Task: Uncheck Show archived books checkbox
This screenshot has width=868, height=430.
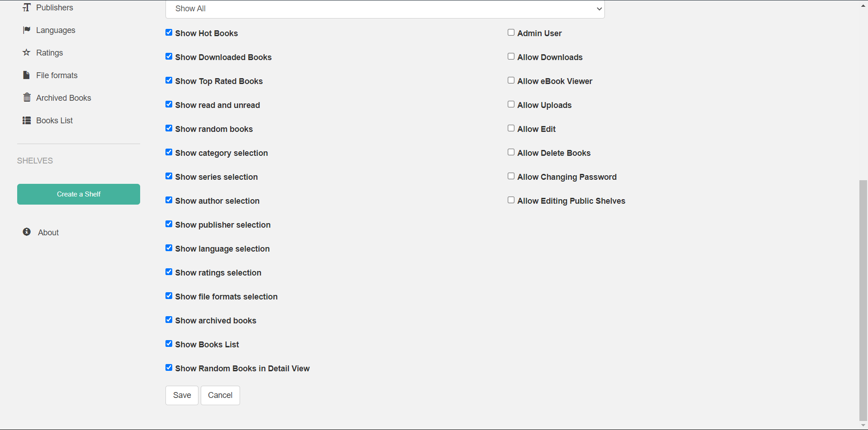Action: pyautogui.click(x=169, y=320)
